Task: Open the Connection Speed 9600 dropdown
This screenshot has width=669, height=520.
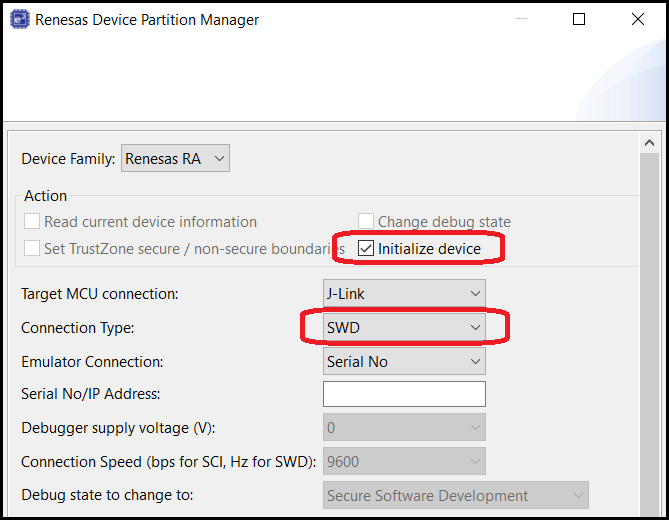Action: point(404,461)
